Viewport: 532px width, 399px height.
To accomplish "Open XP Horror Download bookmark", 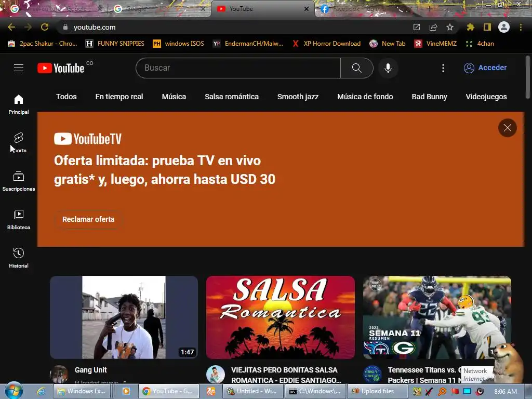I will click(x=326, y=44).
